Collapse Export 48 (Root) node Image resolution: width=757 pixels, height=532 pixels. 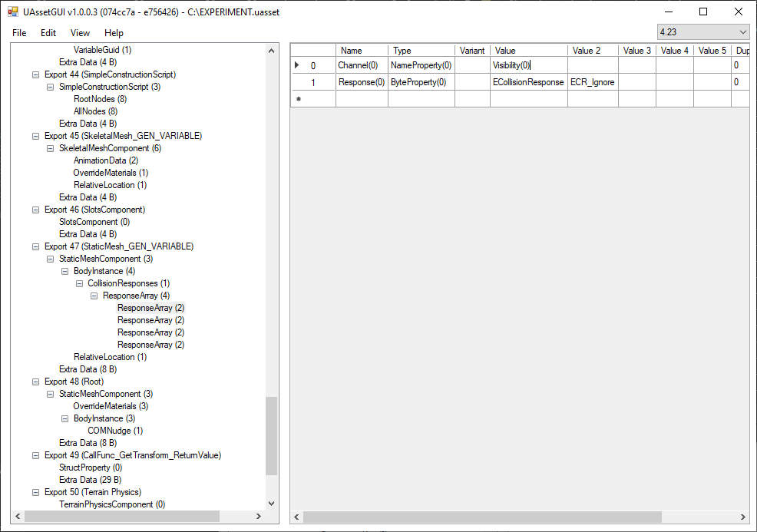click(36, 382)
